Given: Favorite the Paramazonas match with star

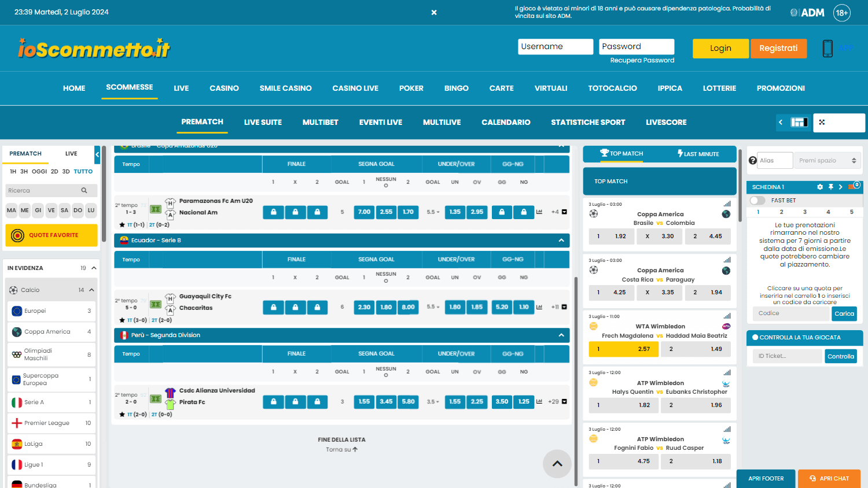Looking at the screenshot, I should (x=122, y=224).
